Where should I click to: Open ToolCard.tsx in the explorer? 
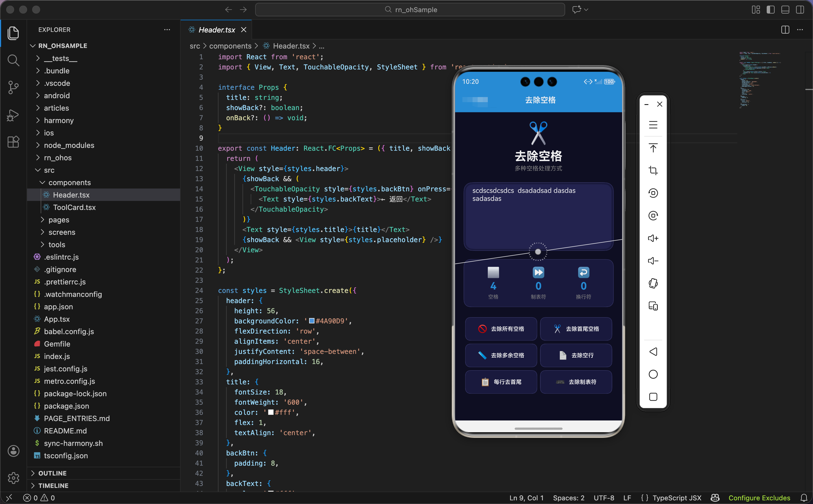(74, 207)
